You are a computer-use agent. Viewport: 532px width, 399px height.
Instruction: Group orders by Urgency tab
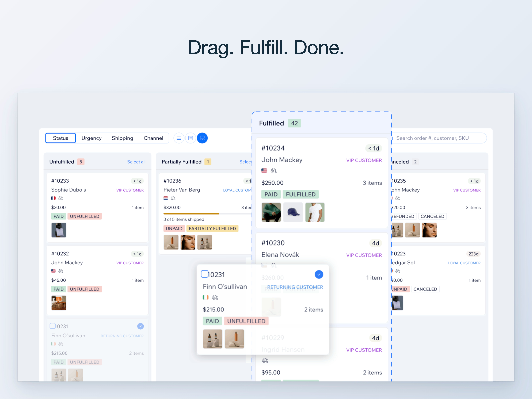pos(91,138)
